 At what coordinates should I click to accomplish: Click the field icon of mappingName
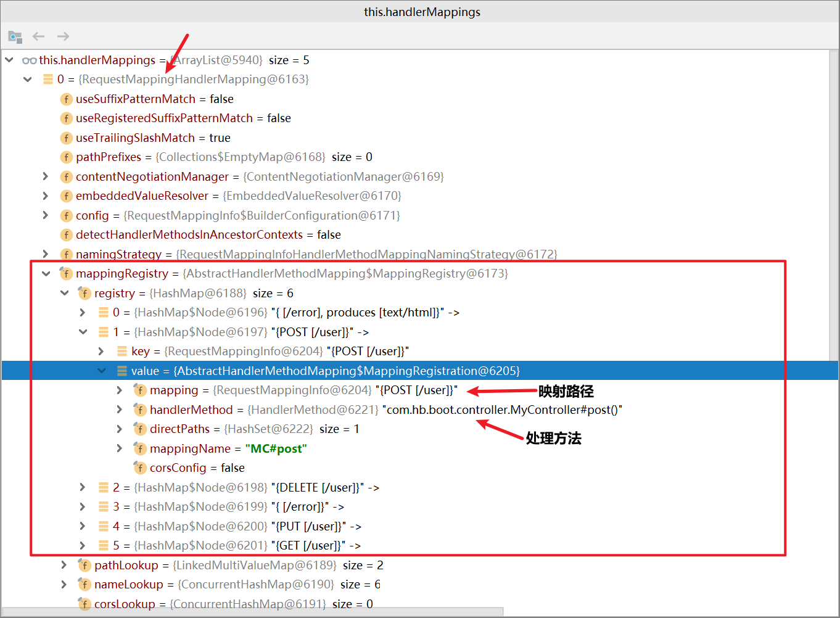(140, 448)
